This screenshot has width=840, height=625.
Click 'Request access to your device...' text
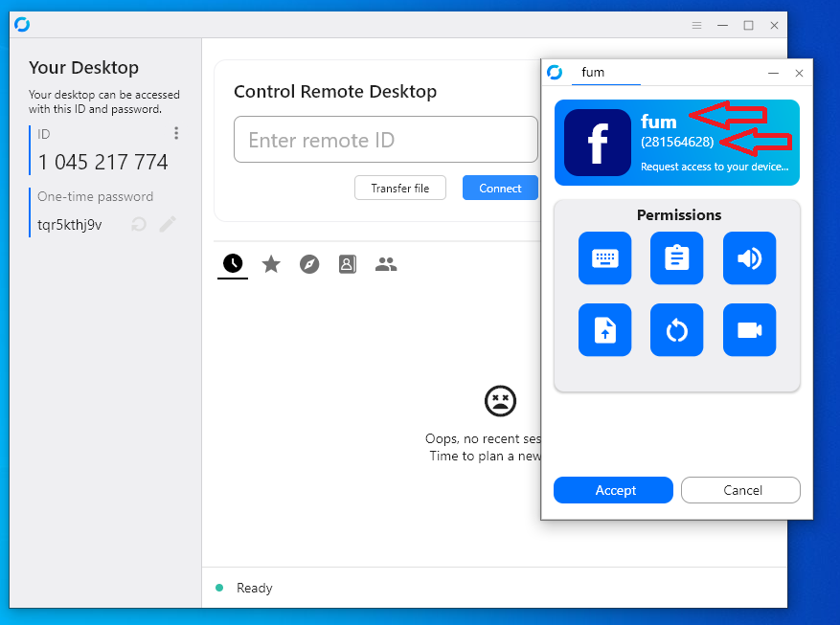point(715,167)
